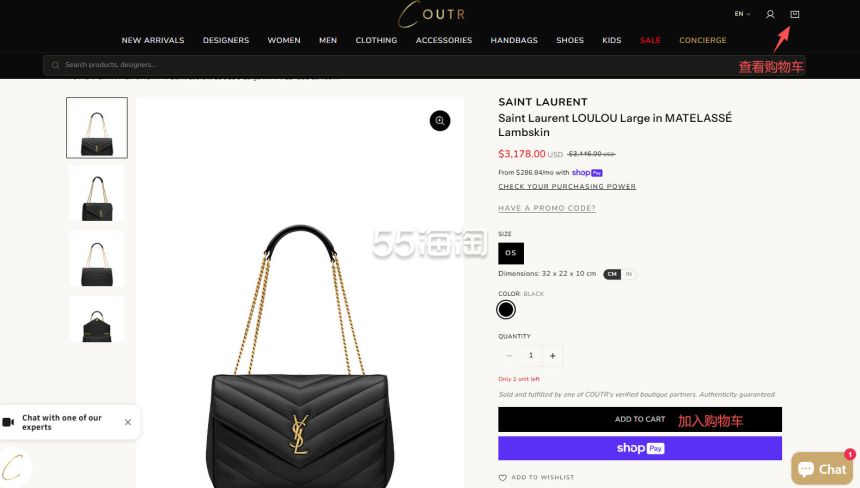The height and width of the screenshot is (488, 860).
Task: Click the image zoom magnifier icon
Action: (440, 121)
